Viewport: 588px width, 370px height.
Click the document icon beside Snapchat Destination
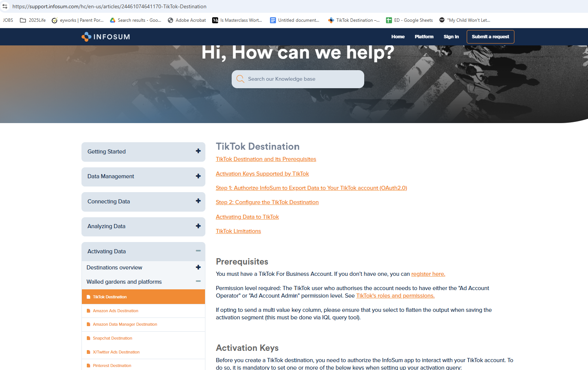[89, 338]
